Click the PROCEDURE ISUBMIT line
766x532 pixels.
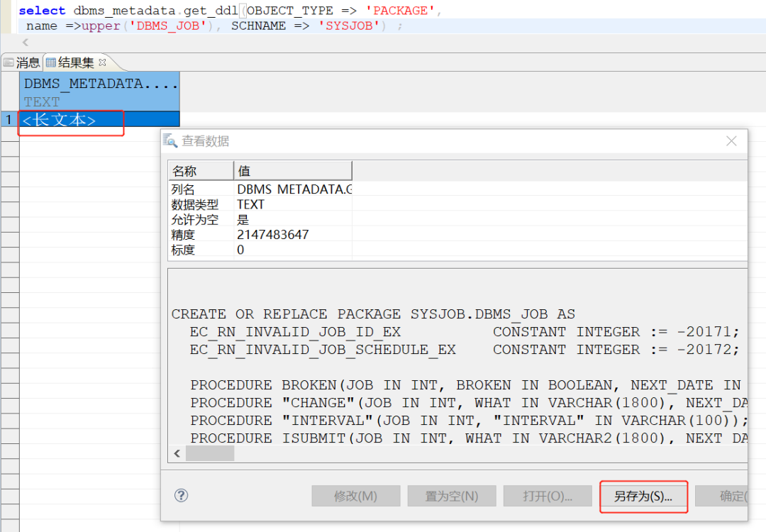pyautogui.click(x=469, y=438)
